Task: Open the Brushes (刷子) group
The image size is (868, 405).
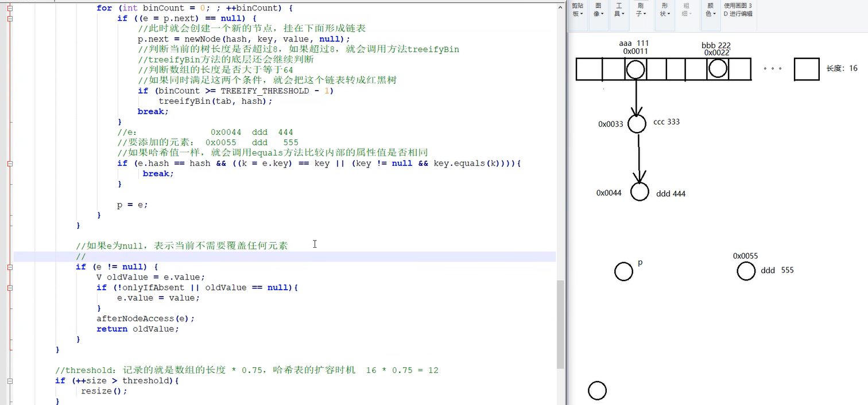Action: [641, 10]
